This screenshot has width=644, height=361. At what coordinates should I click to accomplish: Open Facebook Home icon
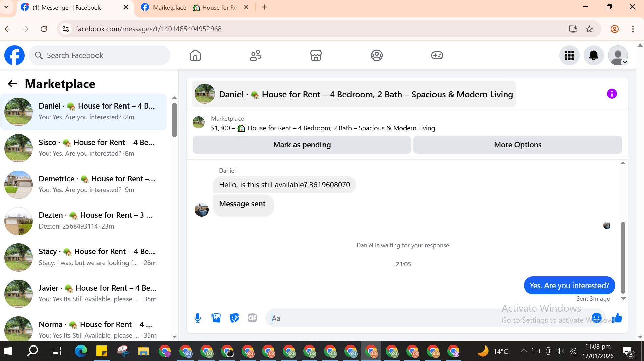[x=195, y=55]
